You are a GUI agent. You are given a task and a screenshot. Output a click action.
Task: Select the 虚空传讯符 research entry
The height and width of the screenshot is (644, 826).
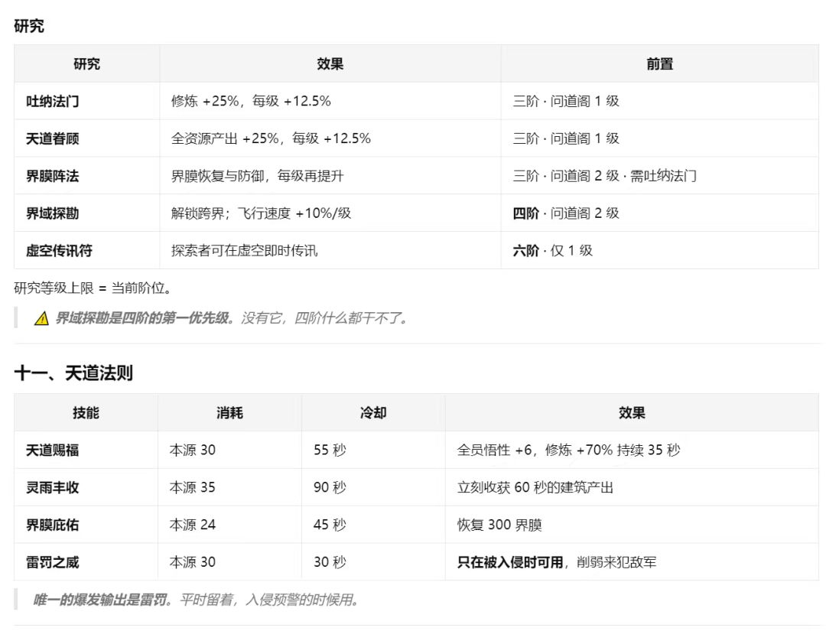coord(59,251)
